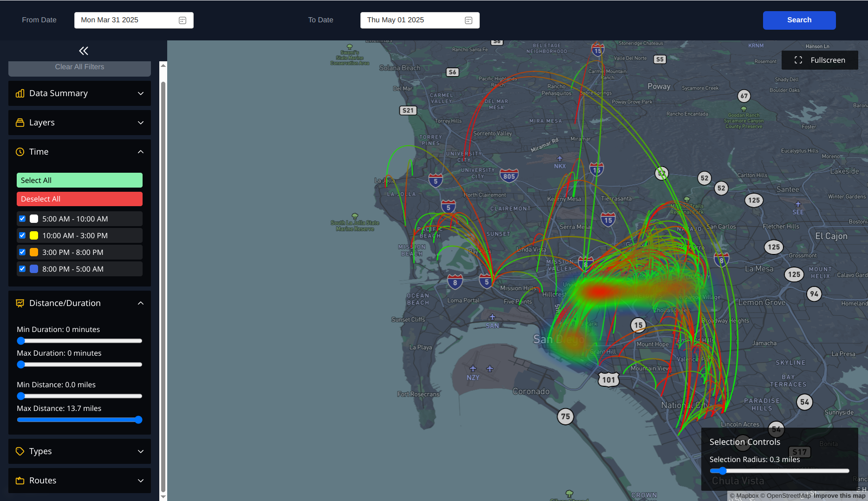868x501 pixels.
Task: Open the Types panel header
Action: pyautogui.click(x=79, y=451)
